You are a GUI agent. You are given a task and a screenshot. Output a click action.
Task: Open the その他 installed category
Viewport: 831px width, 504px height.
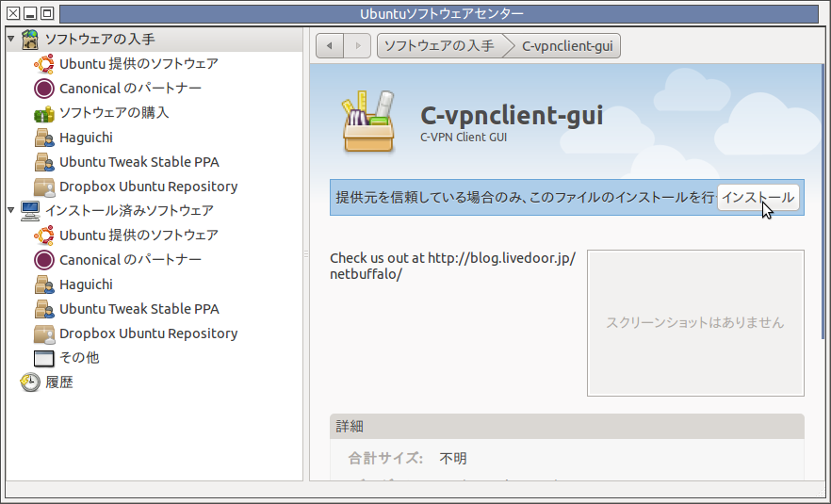click(x=79, y=358)
